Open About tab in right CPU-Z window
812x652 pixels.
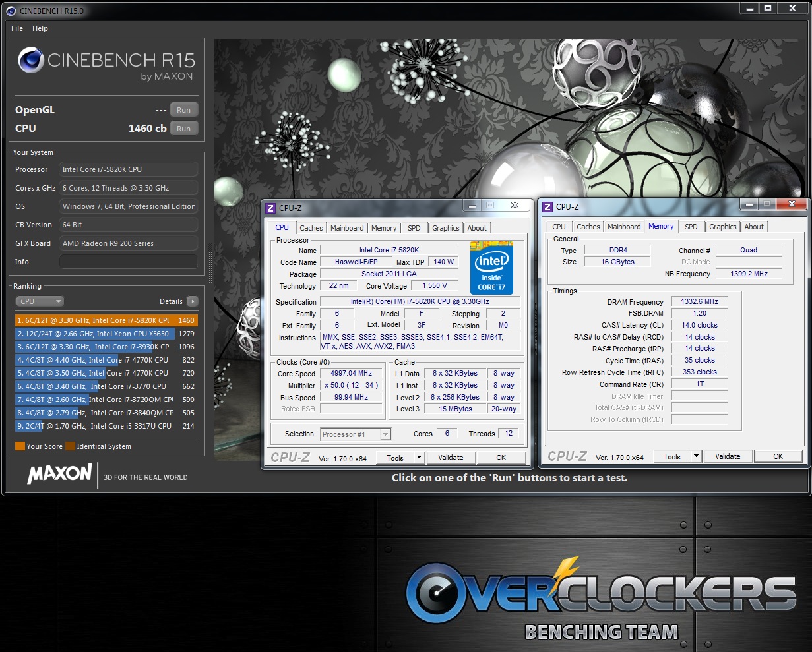coord(754,227)
